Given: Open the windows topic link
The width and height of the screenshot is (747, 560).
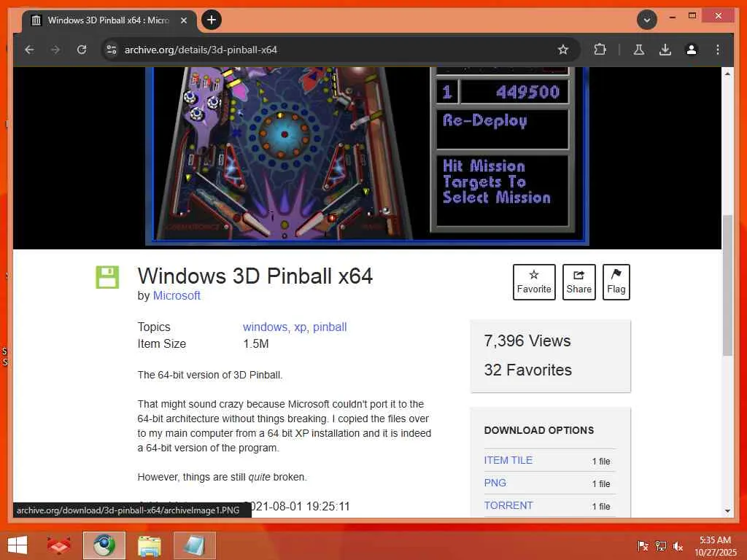Looking at the screenshot, I should click(x=265, y=327).
